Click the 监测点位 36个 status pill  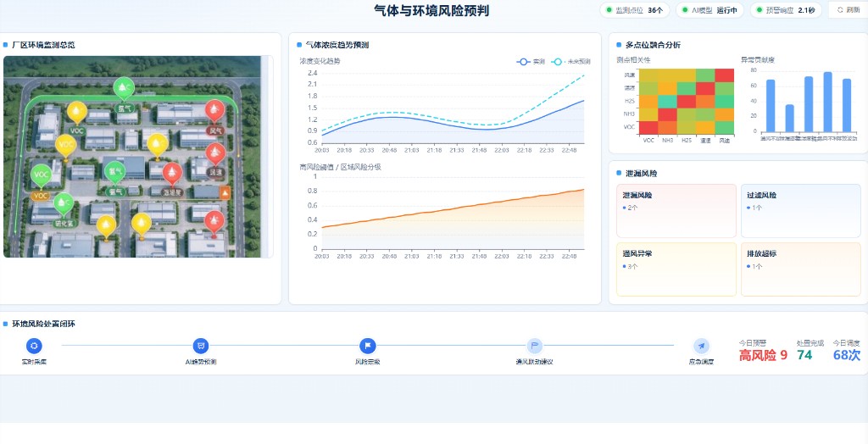635,10
